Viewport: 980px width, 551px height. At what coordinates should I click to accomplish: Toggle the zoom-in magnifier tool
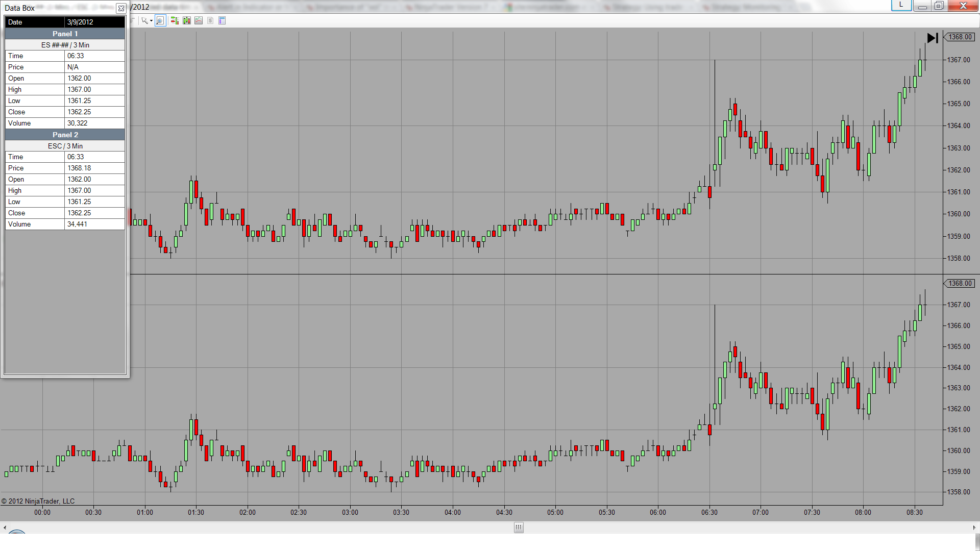tap(160, 21)
